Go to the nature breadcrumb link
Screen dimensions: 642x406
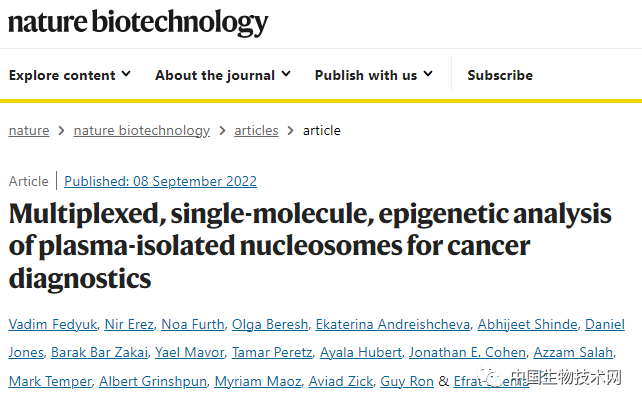(29, 130)
